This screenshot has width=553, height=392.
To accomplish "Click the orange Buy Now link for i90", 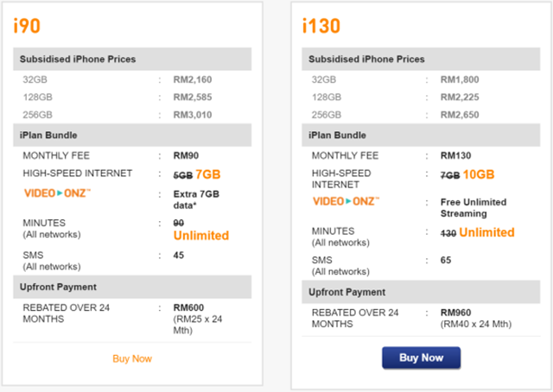I will tap(132, 358).
